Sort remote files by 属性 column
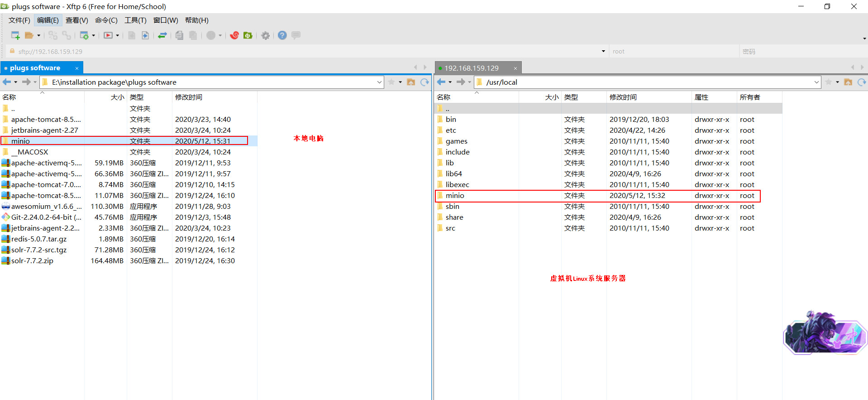Viewport: 868px width, 400px height. pos(714,97)
